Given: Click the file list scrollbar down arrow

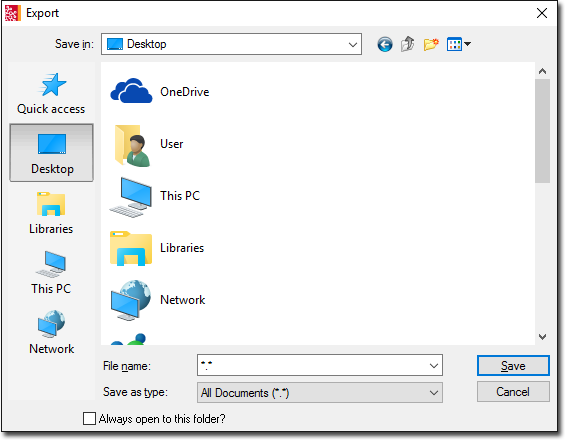Looking at the screenshot, I should click(542, 337).
